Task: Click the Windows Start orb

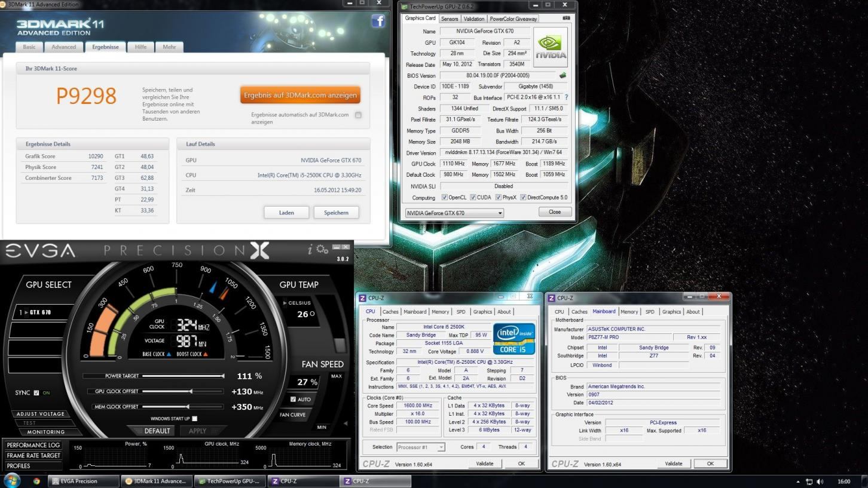Action: pyautogui.click(x=12, y=480)
